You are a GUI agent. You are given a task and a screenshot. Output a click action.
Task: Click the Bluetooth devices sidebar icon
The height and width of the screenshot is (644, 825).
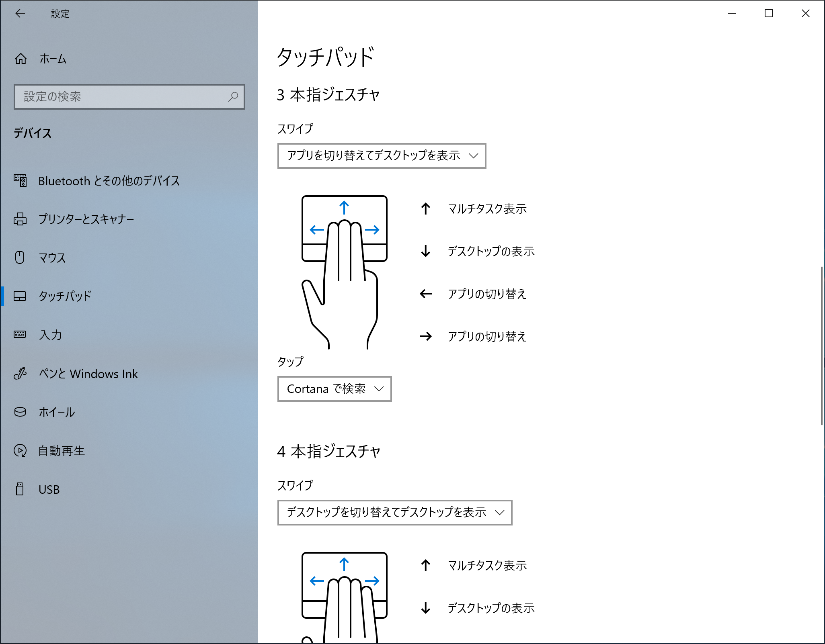click(20, 180)
